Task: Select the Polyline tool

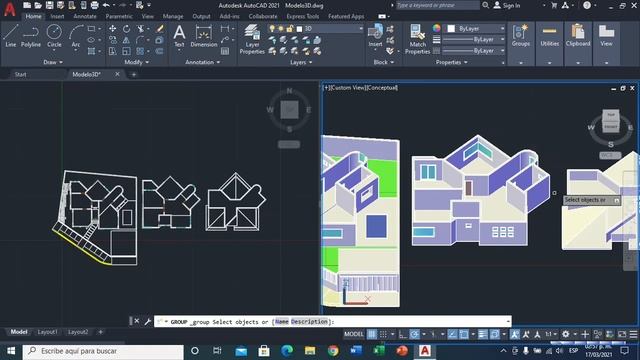Action: [x=31, y=36]
